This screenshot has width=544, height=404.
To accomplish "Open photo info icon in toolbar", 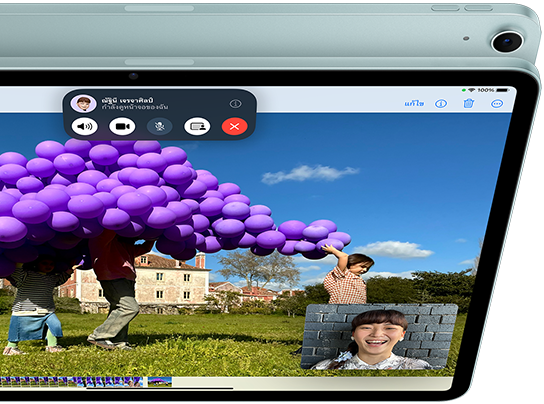I will [x=441, y=103].
